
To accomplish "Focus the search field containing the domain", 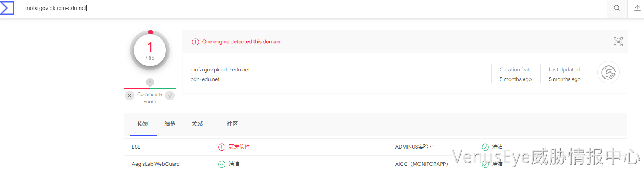I will [280, 8].
